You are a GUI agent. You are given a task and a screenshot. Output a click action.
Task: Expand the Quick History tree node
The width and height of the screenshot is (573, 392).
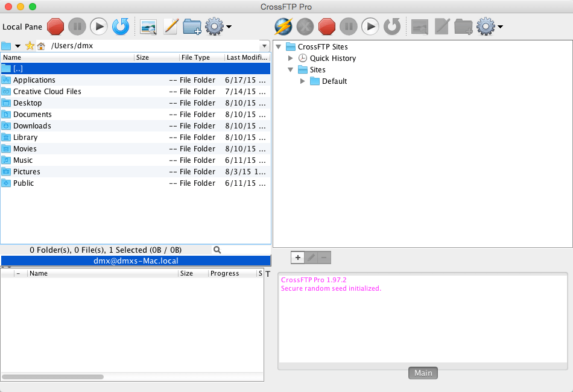click(291, 58)
